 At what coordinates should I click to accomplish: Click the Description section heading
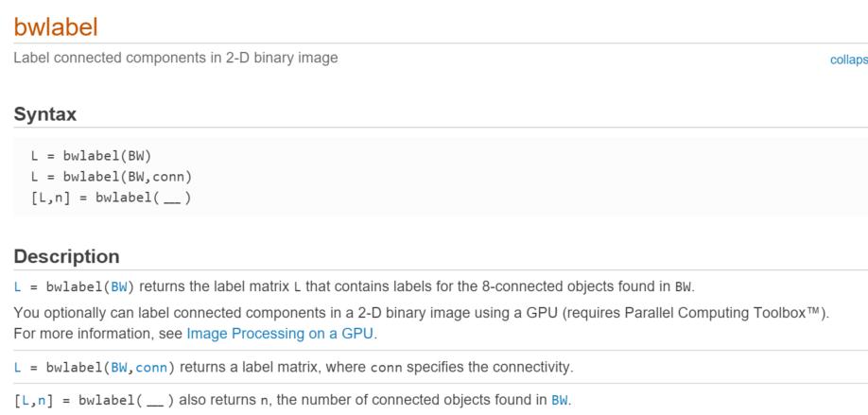pos(66,257)
